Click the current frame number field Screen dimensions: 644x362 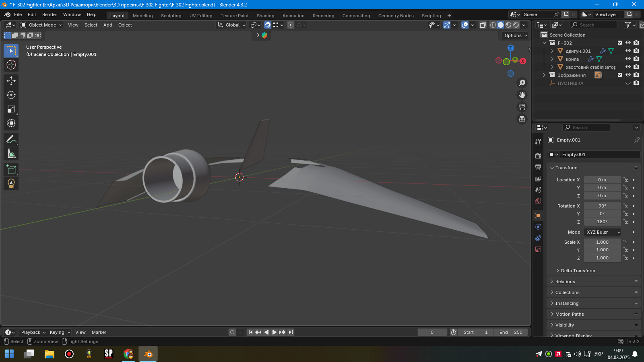(432, 332)
